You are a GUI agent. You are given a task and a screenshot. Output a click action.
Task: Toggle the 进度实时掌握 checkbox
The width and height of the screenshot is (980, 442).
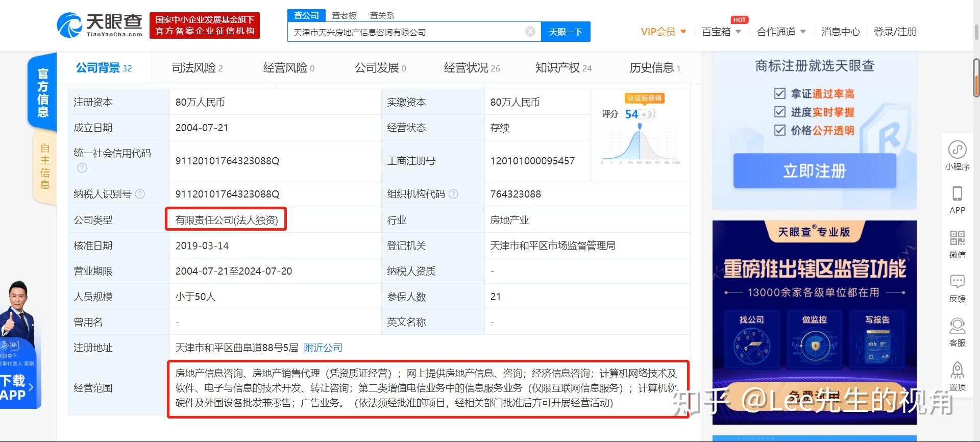click(x=779, y=112)
